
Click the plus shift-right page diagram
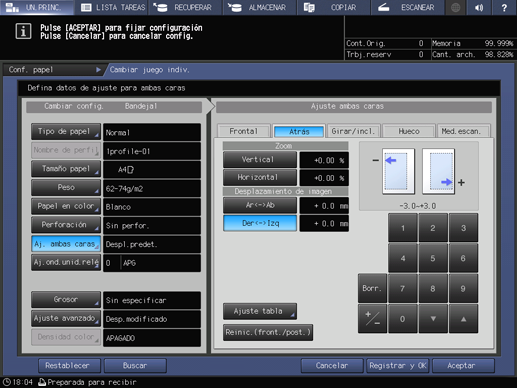[439, 171]
